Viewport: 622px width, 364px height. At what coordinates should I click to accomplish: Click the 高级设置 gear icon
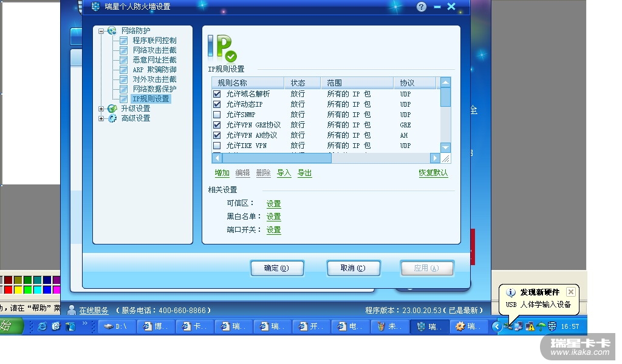(112, 118)
